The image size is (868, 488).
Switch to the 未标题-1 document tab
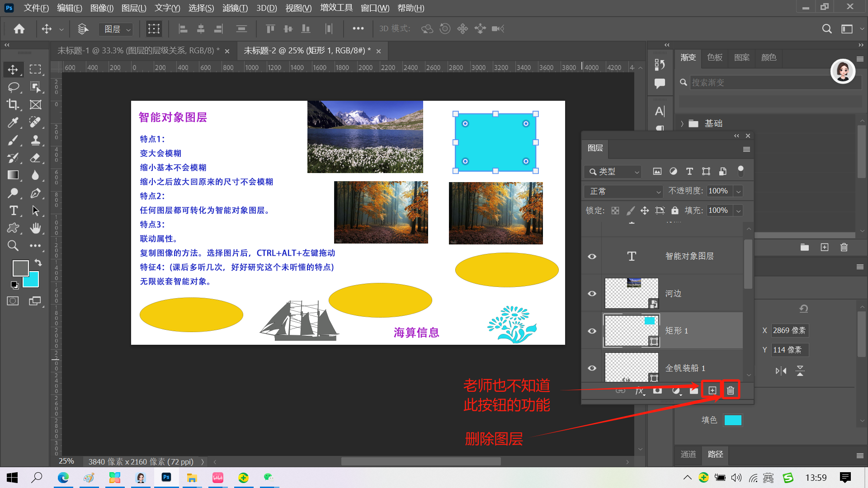click(x=138, y=51)
